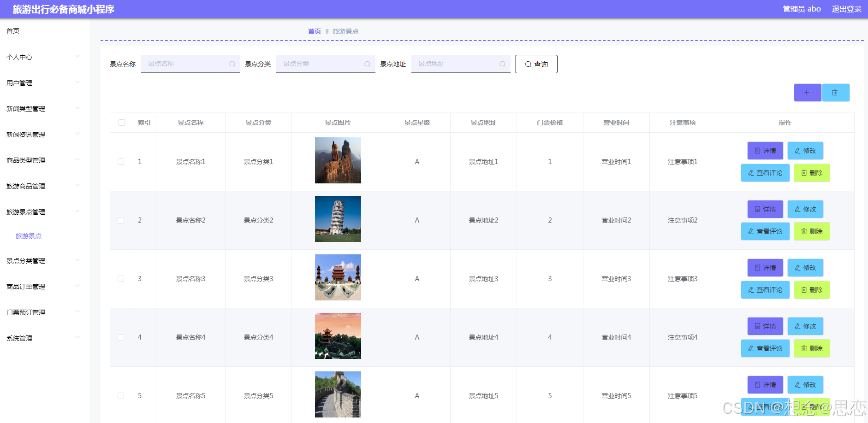Focus the 景点地址 search input
Screen dimensions: 868x423
[x=461, y=64]
